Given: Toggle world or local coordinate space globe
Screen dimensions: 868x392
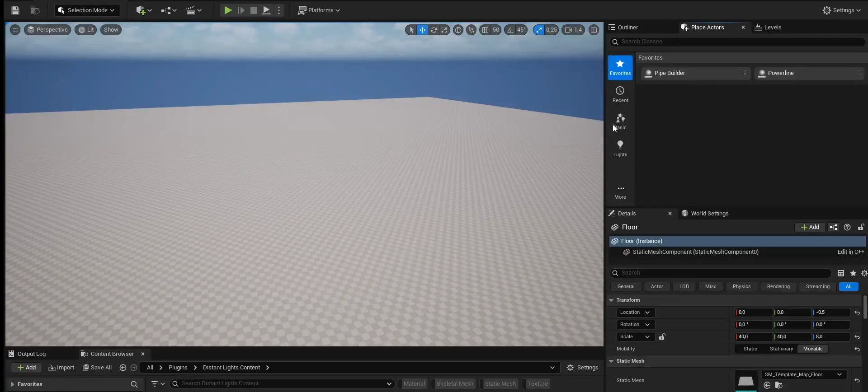Looking at the screenshot, I should (x=458, y=30).
